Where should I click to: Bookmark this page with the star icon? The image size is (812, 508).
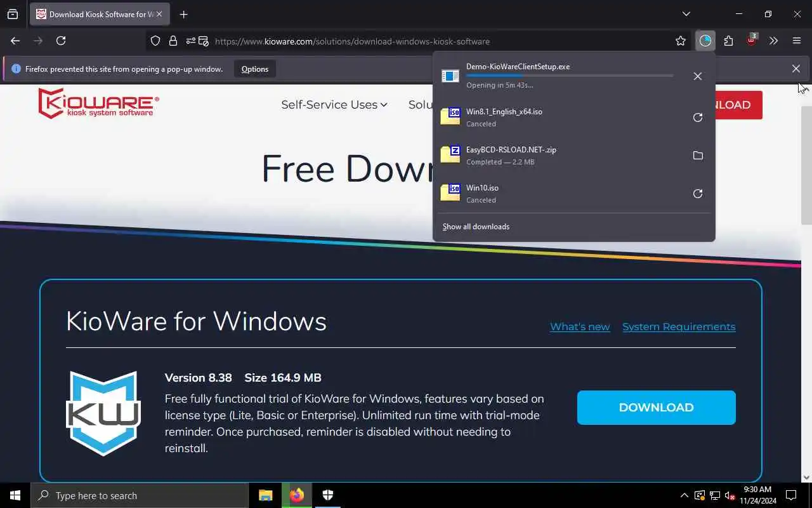pyautogui.click(x=681, y=41)
